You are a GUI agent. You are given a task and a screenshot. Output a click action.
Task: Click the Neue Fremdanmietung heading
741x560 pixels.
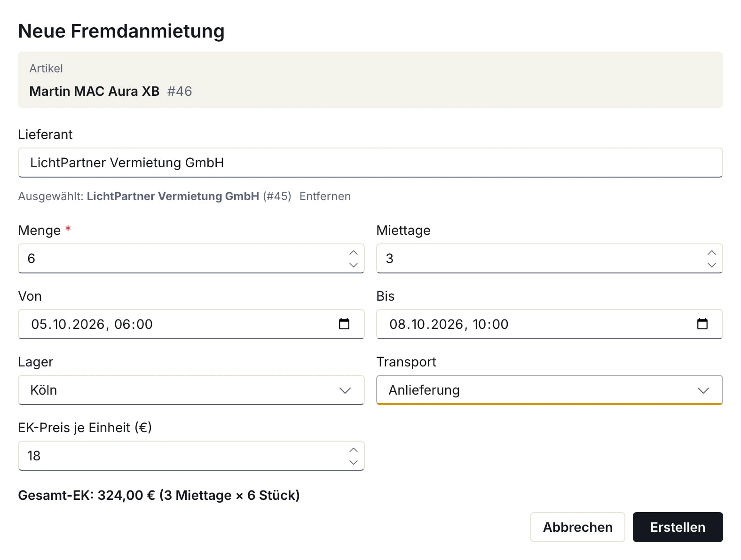(x=121, y=31)
